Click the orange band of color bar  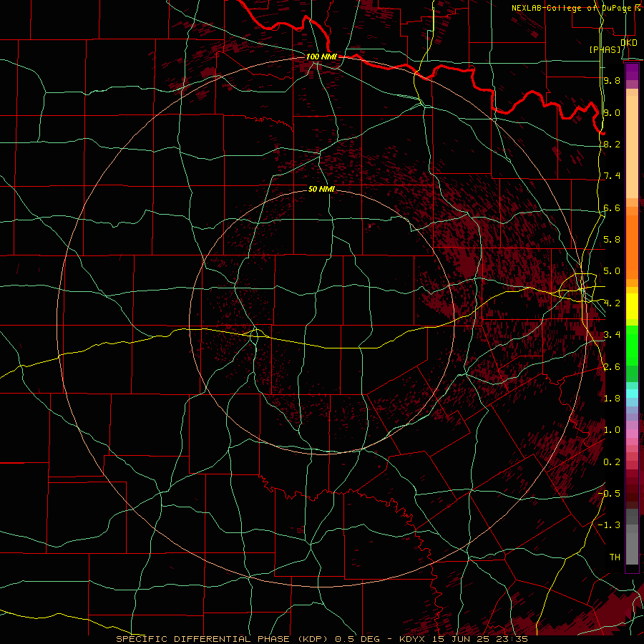coord(632,246)
